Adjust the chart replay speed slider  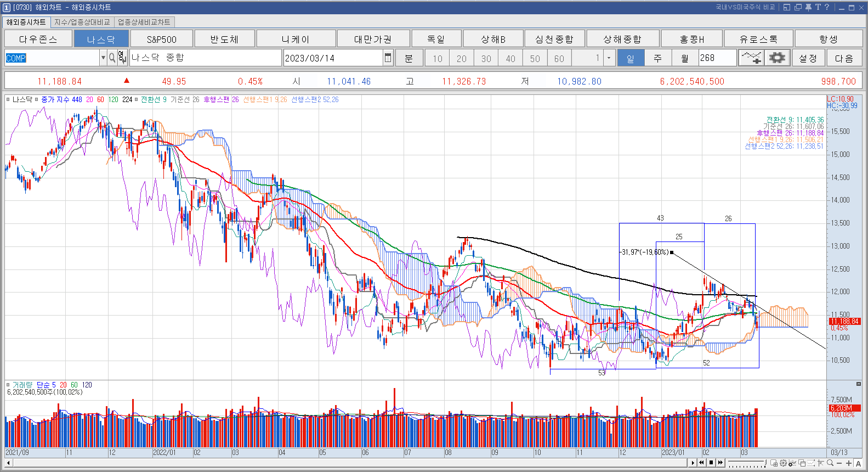747,463
